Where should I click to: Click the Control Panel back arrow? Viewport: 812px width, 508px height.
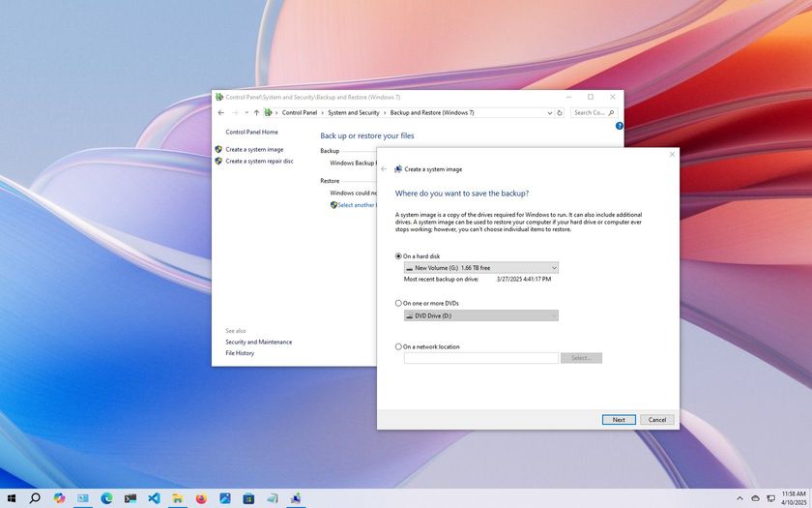point(221,113)
